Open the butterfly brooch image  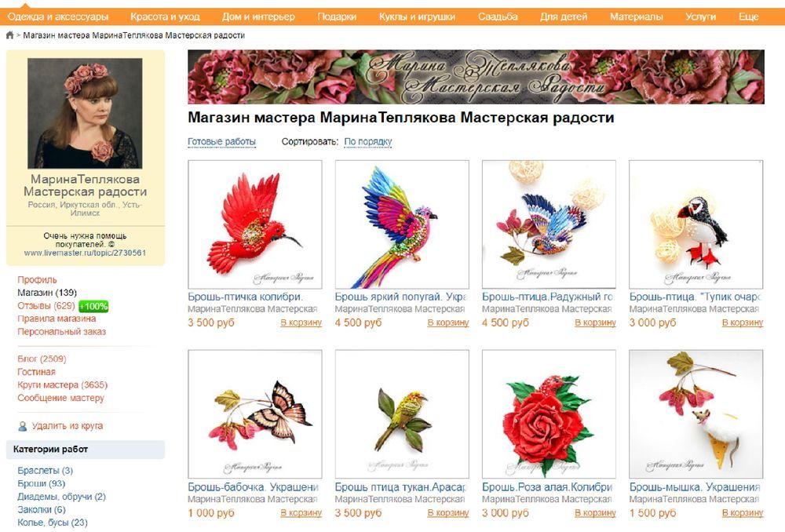[x=255, y=414]
